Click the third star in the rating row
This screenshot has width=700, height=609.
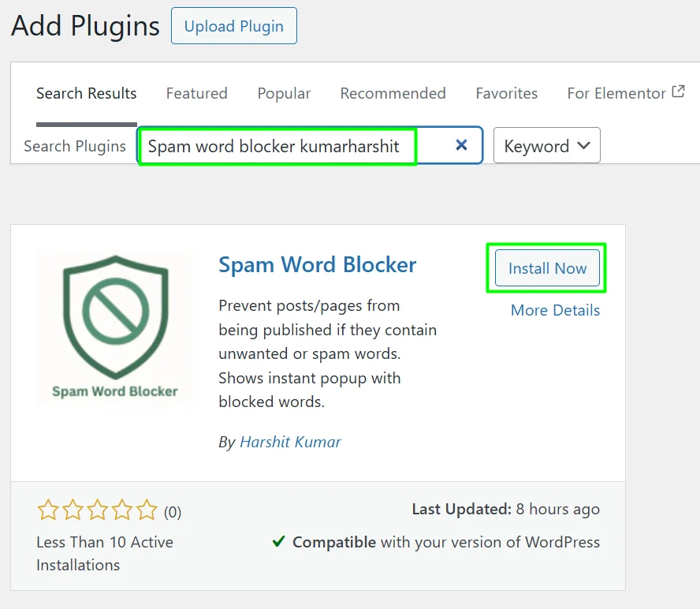tap(97, 510)
